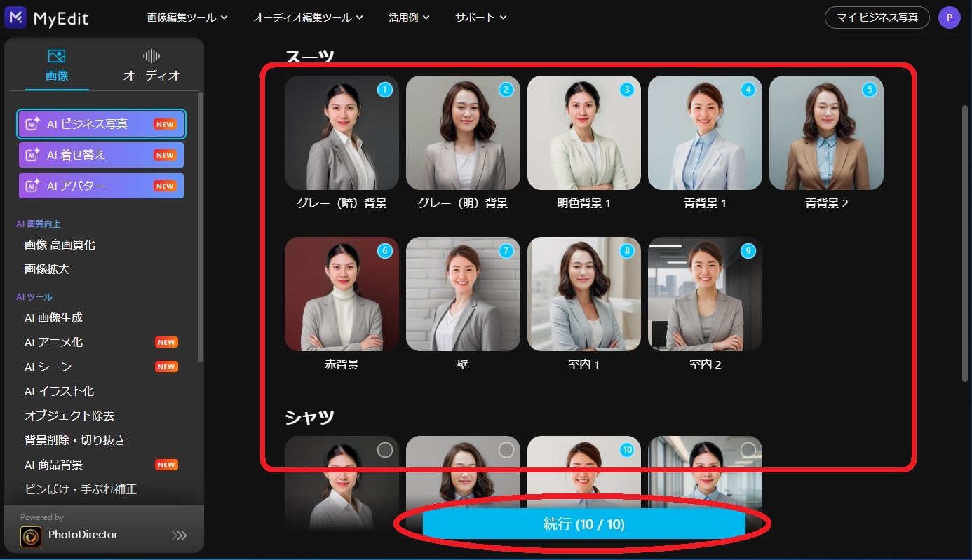Screen dimensions: 972x560
Task: Click the シャツ section heading
Action: click(x=309, y=418)
